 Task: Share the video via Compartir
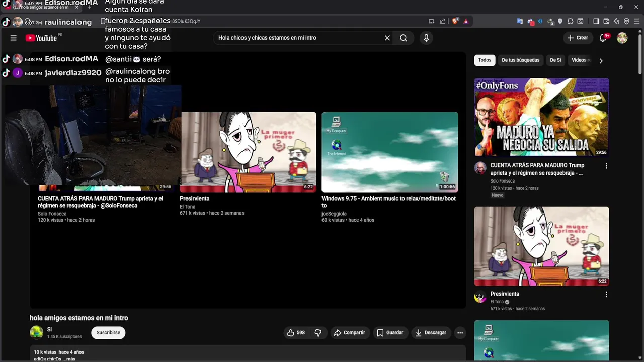[x=350, y=333]
